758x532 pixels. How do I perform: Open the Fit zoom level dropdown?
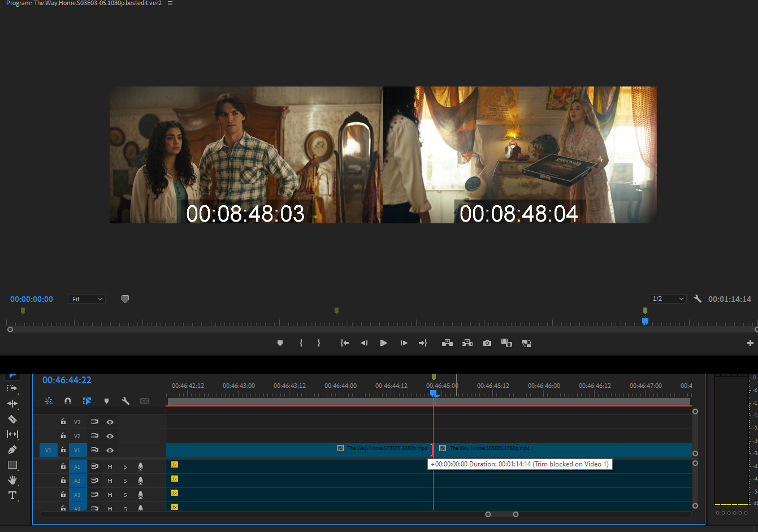pos(87,299)
